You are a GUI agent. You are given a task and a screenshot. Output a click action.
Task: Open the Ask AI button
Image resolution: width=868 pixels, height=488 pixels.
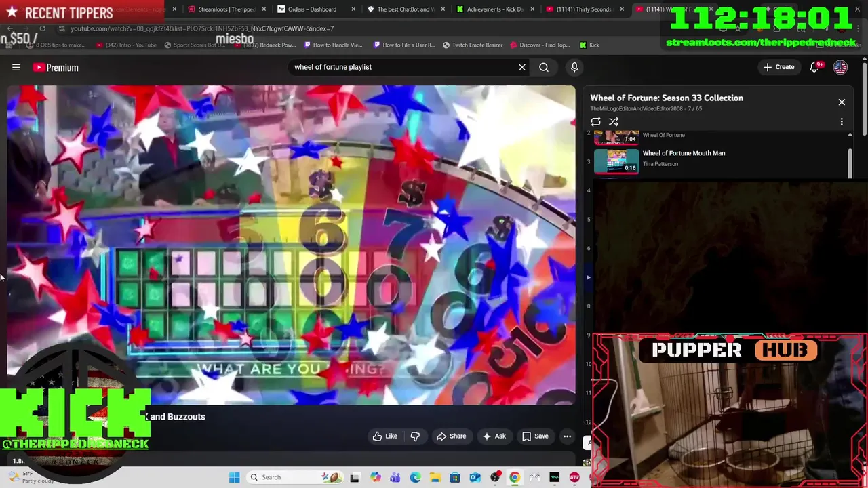coord(494,436)
